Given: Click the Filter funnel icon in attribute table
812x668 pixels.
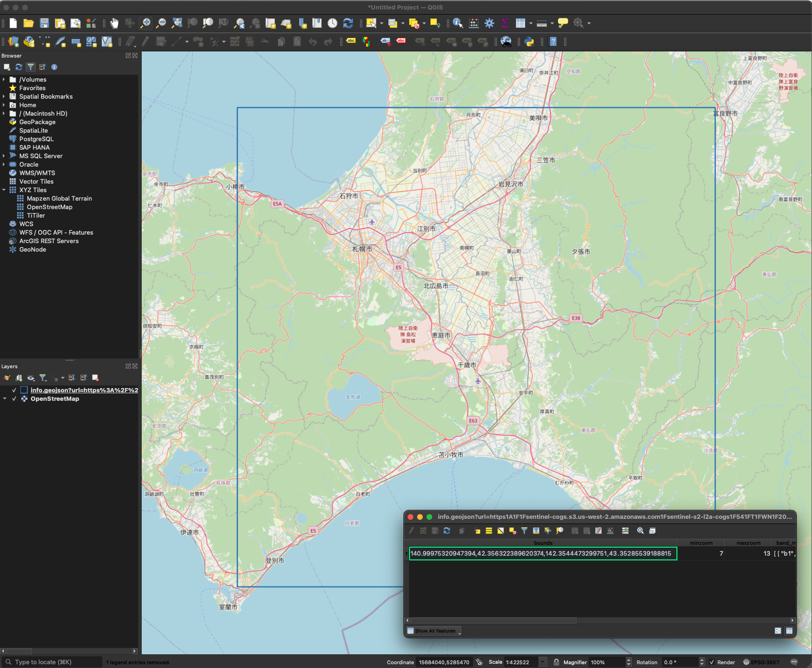Looking at the screenshot, I should tap(524, 531).
